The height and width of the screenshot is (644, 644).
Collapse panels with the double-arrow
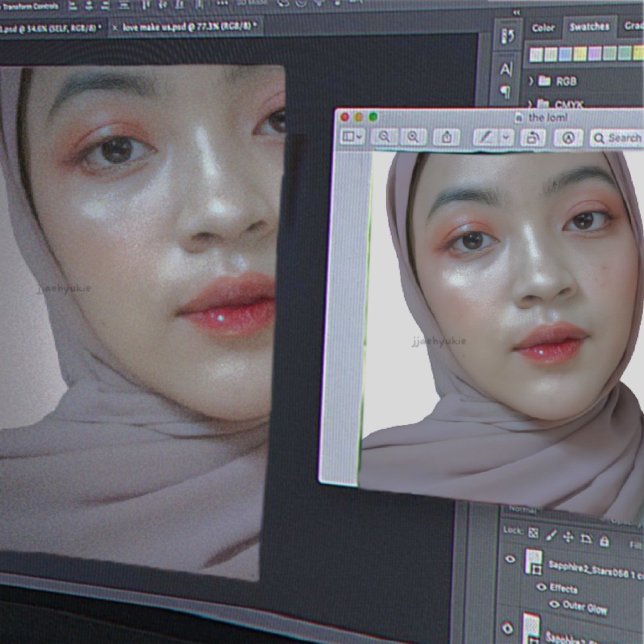[x=517, y=13]
